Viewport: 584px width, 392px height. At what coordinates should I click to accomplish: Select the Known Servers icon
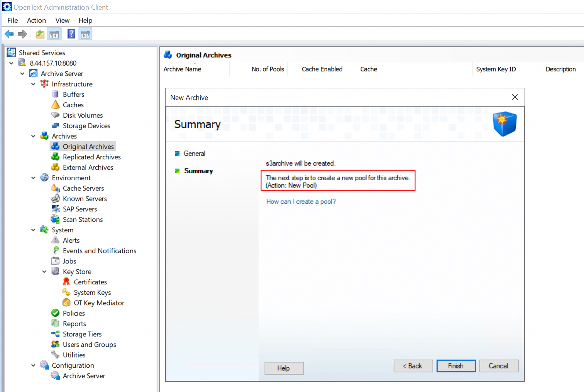tap(56, 199)
